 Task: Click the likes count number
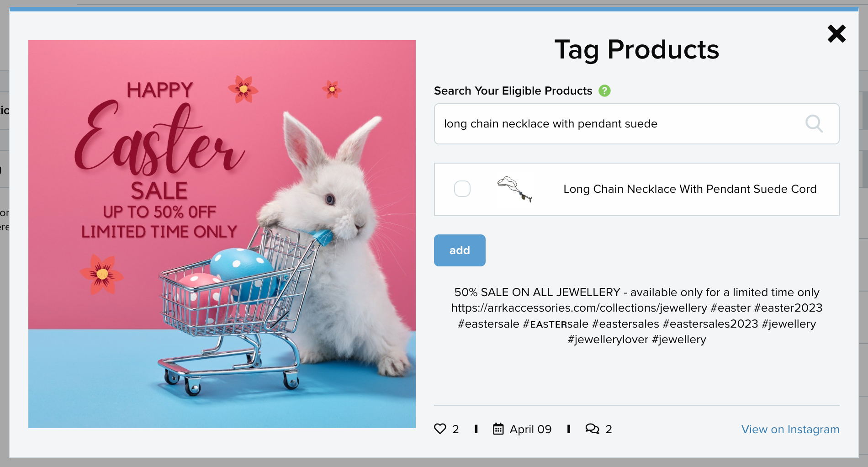[x=455, y=430]
